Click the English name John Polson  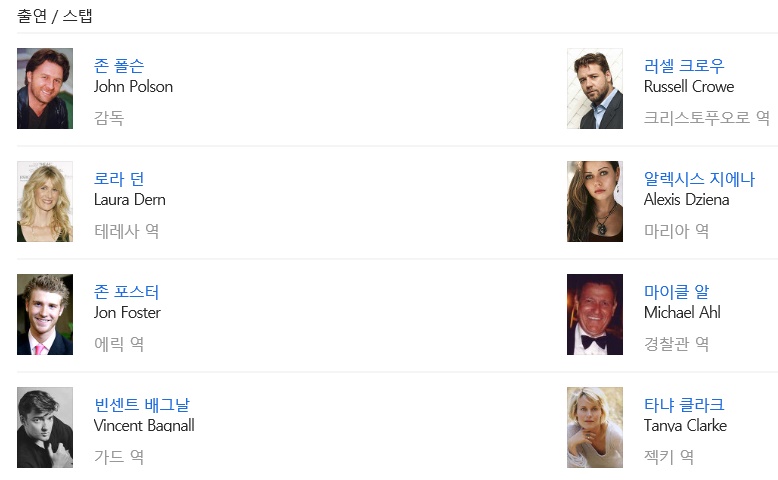[x=133, y=87]
